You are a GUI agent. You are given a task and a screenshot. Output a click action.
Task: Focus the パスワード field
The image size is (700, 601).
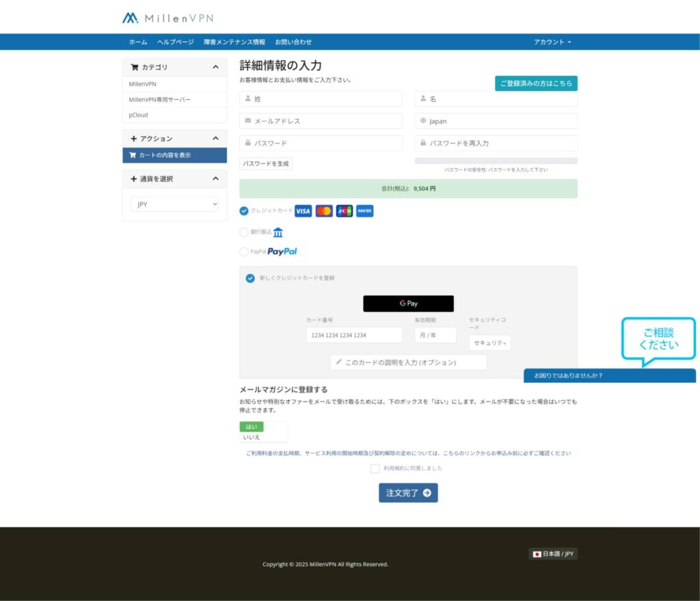point(321,143)
